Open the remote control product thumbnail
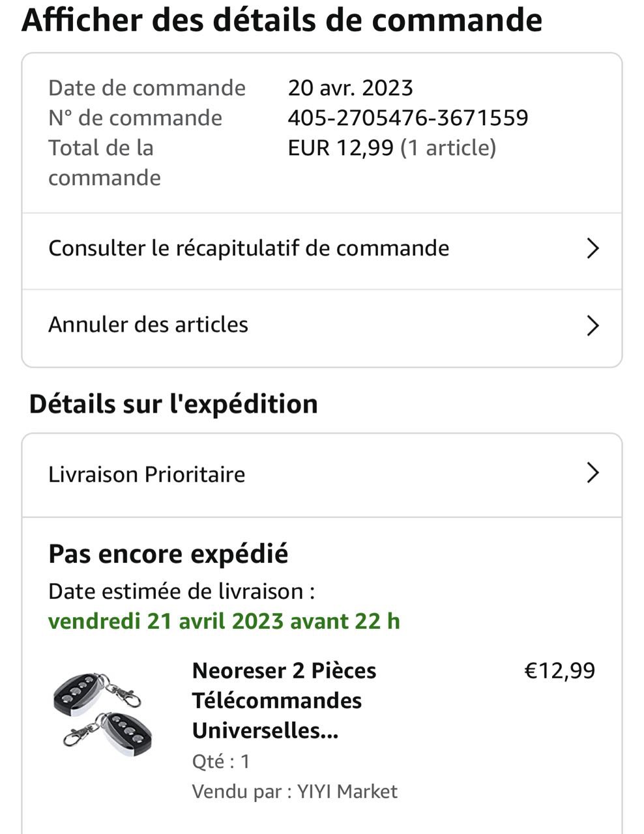 102,714
